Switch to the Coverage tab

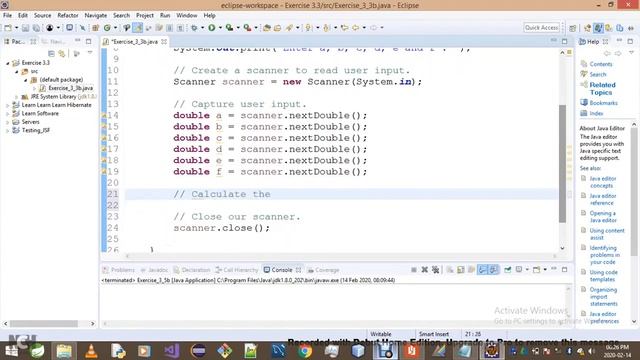point(324,270)
